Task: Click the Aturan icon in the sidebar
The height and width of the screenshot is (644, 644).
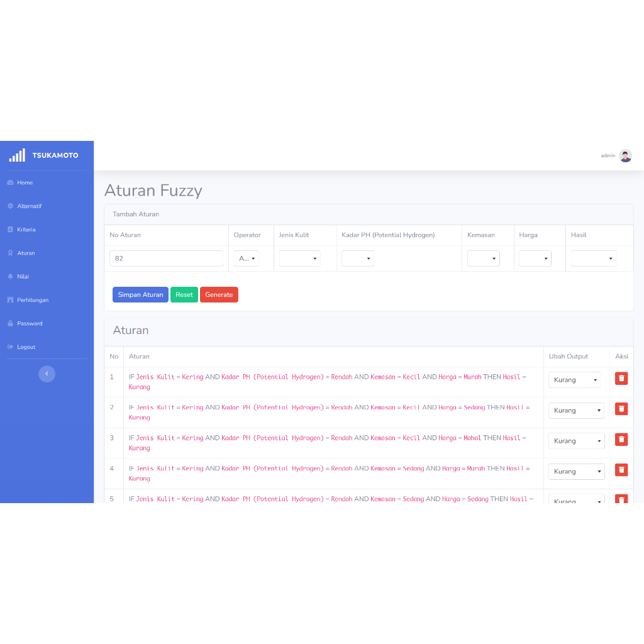Action: click(x=10, y=253)
